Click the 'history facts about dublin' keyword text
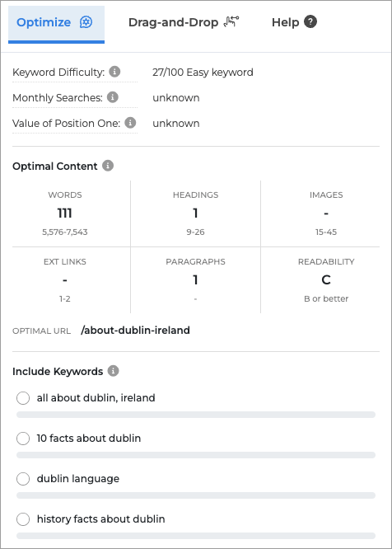Screen dimensions: 392x549 pyautogui.click(x=100, y=518)
